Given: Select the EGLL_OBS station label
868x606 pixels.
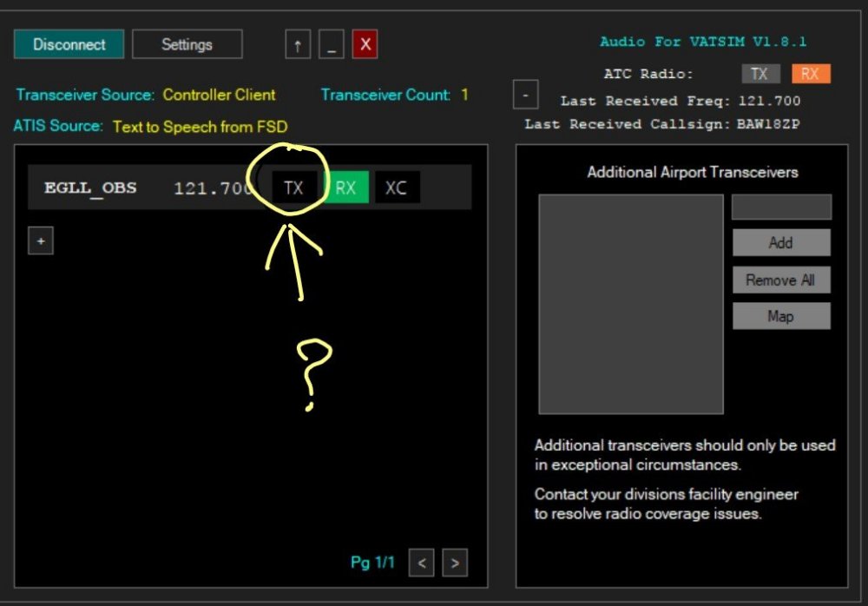Looking at the screenshot, I should (90, 188).
